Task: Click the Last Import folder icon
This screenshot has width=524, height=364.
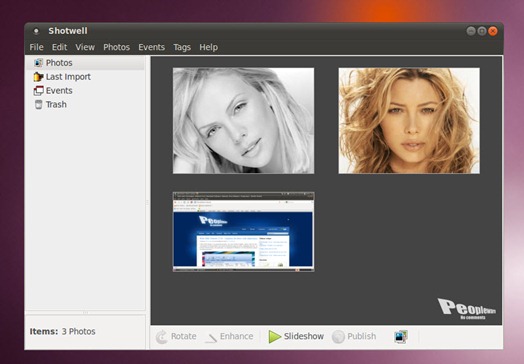Action: 38,77
